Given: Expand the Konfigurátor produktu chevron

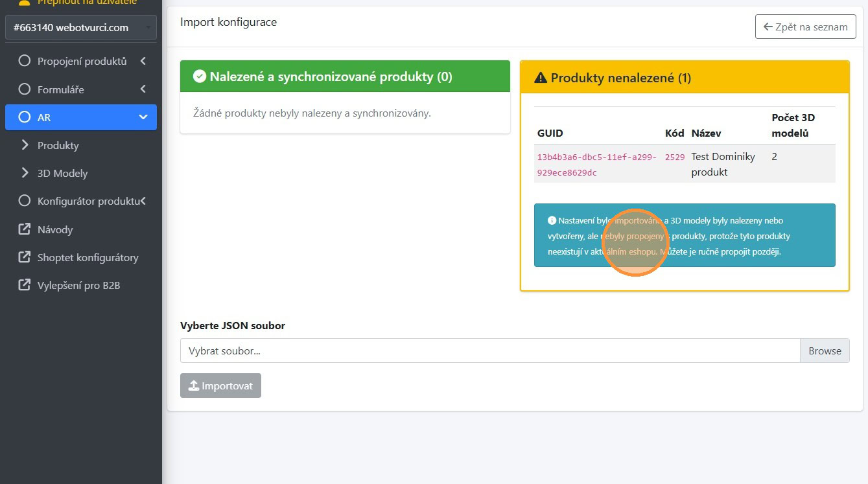Looking at the screenshot, I should click(143, 201).
